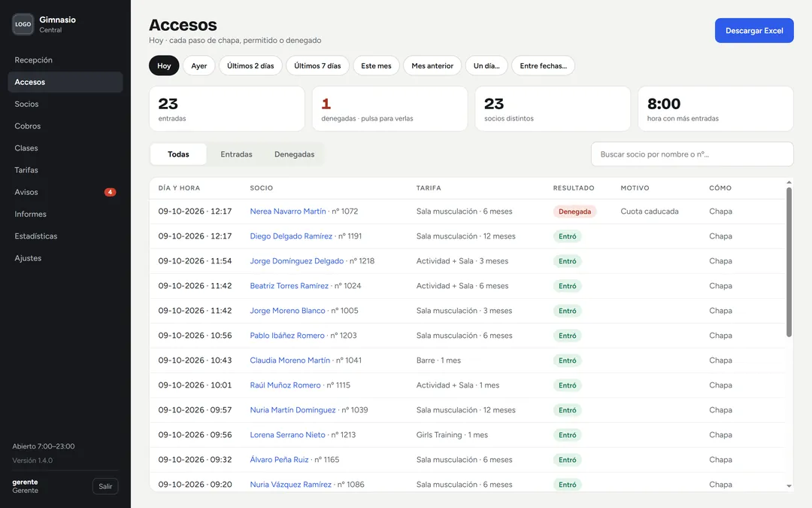
Task: Open the Entre fechas… range picker
Action: 544,65
